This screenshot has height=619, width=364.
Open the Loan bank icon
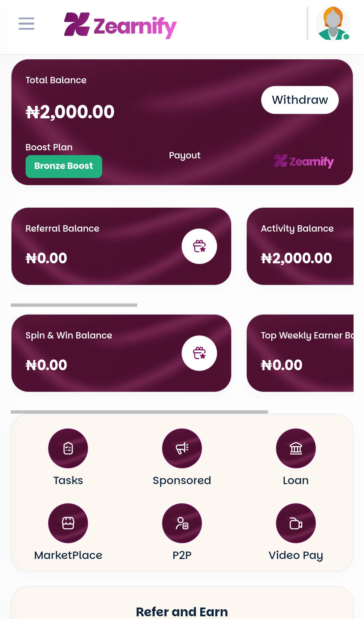[296, 448]
